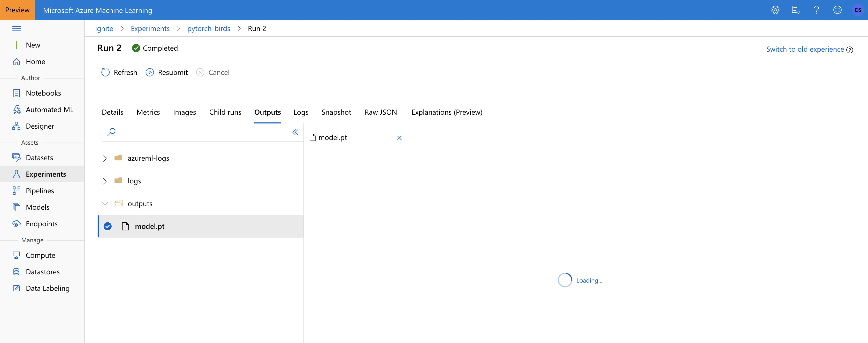Switch to the Metrics tab
Image resolution: width=868 pixels, height=343 pixels.
pyautogui.click(x=148, y=112)
